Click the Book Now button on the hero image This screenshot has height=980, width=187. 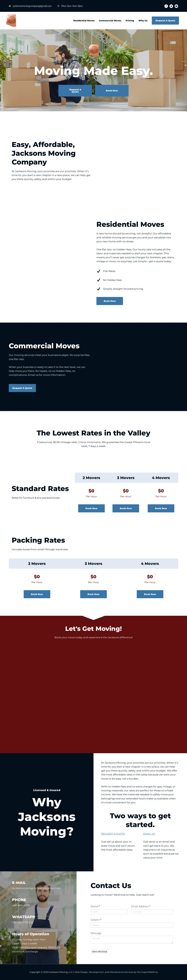point(112,91)
